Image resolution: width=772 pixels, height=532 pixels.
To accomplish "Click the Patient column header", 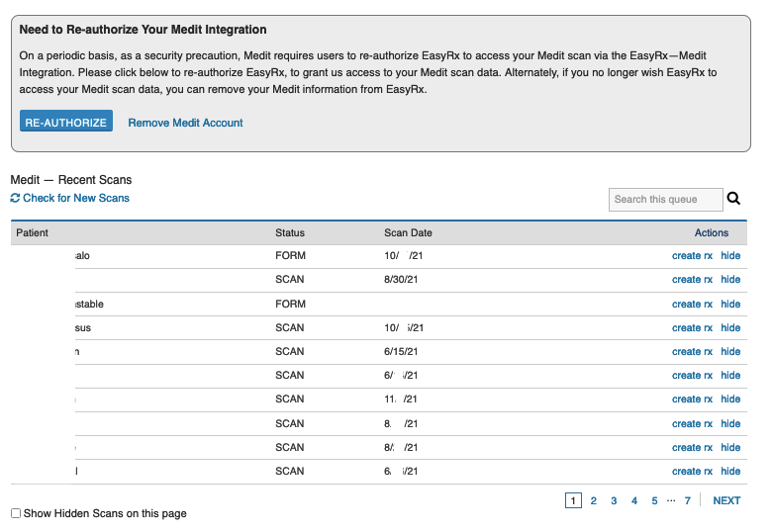I will (32, 232).
